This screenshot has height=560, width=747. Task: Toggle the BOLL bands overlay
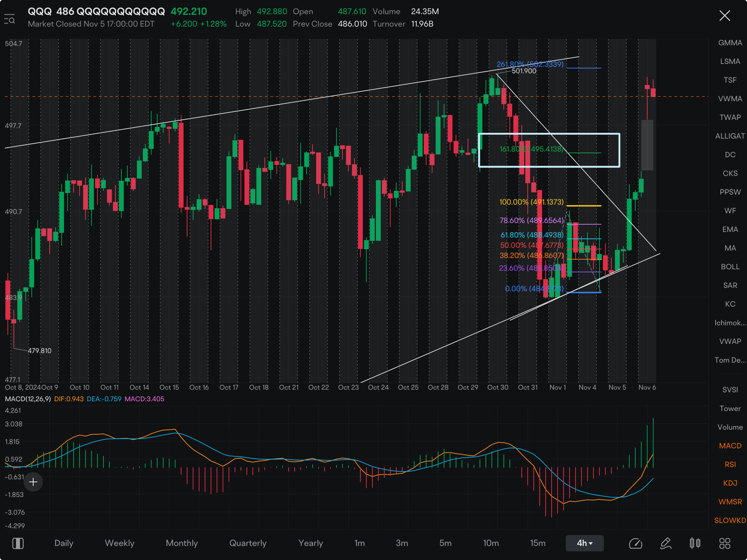tap(730, 267)
